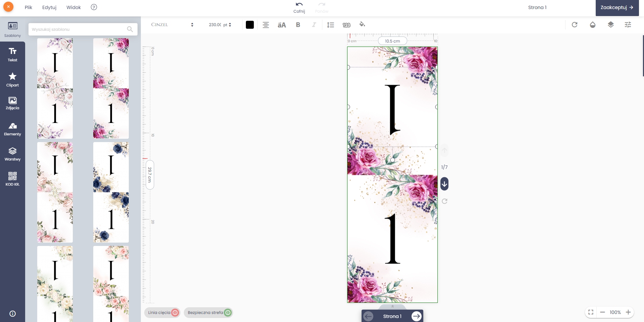The image size is (644, 322).
Task: Click the fill color bucket icon
Action: 362,24
